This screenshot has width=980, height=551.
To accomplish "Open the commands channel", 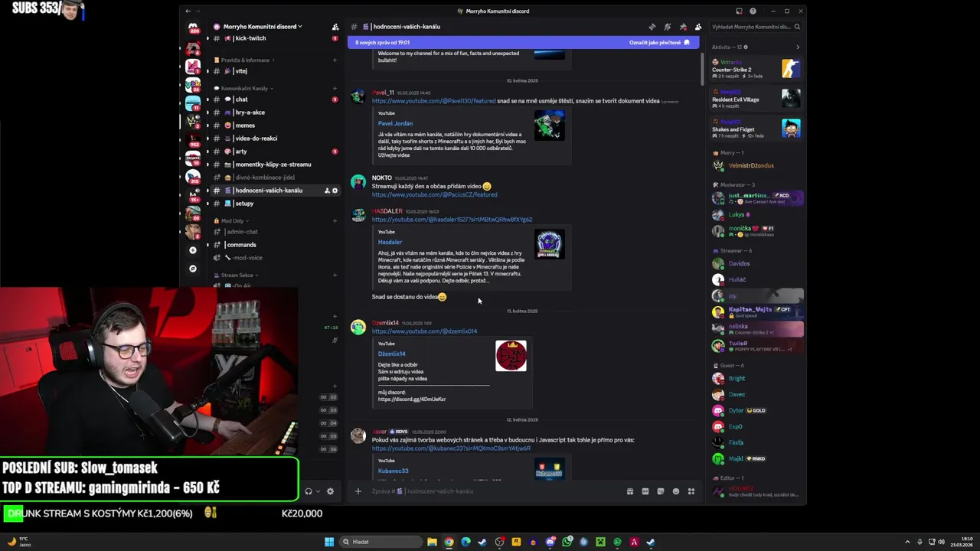I will pos(273,245).
